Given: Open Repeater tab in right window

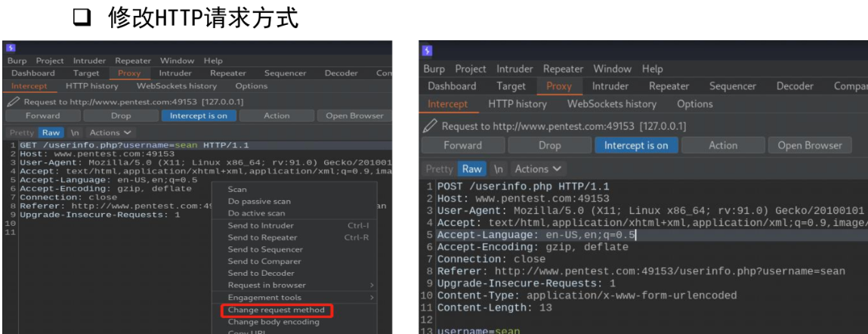Looking at the screenshot, I should click(x=669, y=86).
